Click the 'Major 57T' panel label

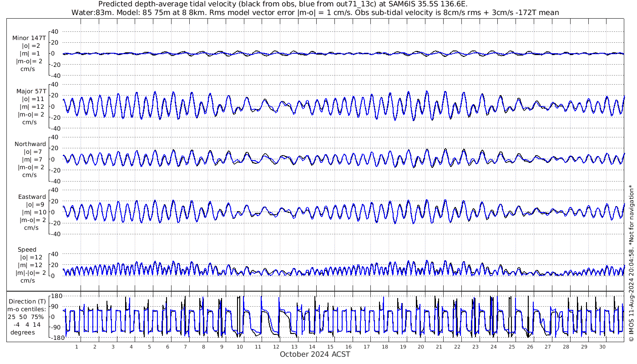point(31,91)
